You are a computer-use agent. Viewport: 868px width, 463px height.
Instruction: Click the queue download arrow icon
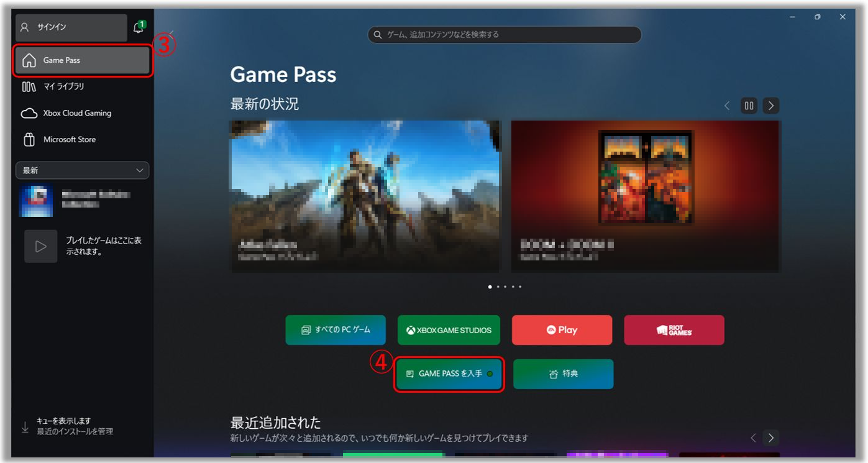coord(25,426)
